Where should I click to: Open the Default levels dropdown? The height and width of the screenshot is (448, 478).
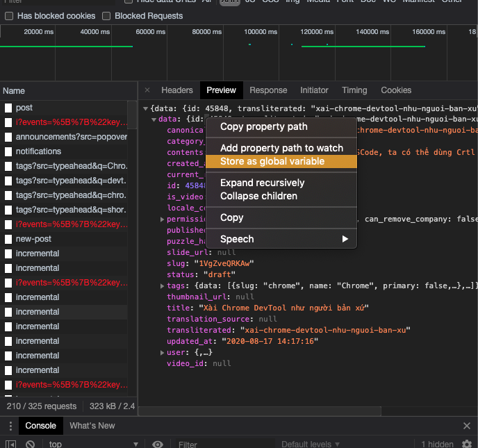[x=311, y=444]
